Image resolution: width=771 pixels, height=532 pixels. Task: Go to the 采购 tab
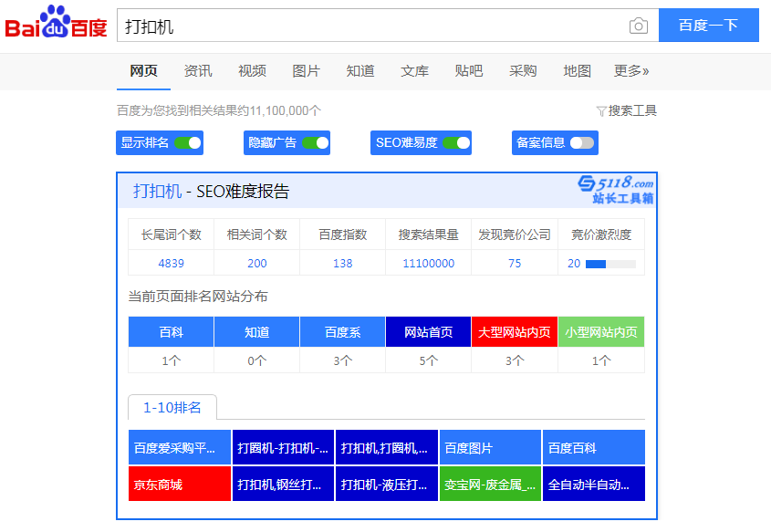(x=523, y=71)
